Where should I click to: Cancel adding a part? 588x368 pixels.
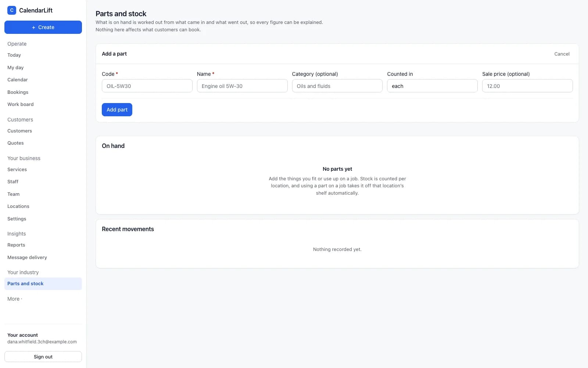[562, 54]
